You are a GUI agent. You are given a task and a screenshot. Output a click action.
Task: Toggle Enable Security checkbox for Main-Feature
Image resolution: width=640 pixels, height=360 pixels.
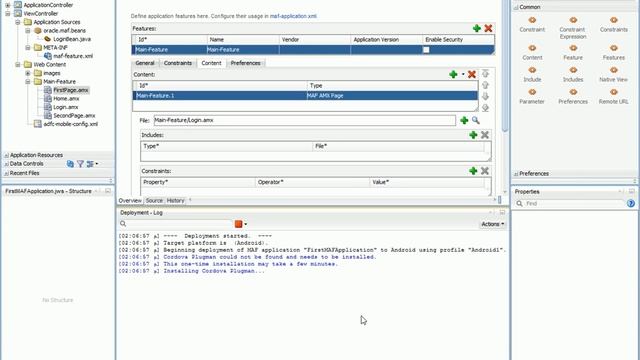point(426,50)
